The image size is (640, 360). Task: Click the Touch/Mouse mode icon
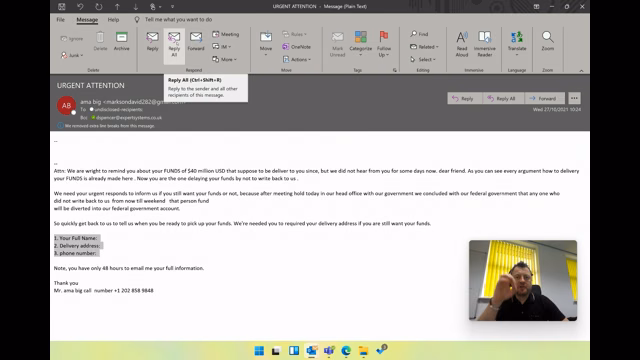coord(153,7)
